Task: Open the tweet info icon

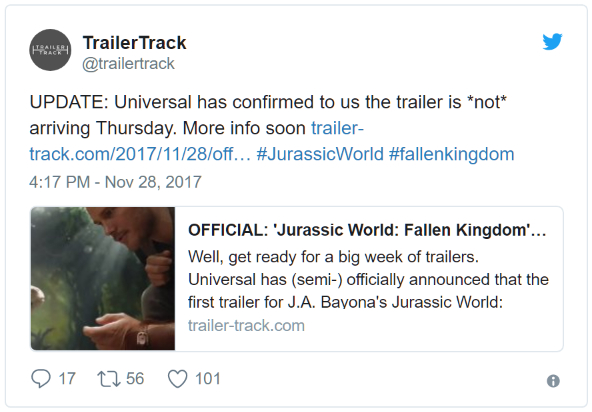Action: coord(553,381)
